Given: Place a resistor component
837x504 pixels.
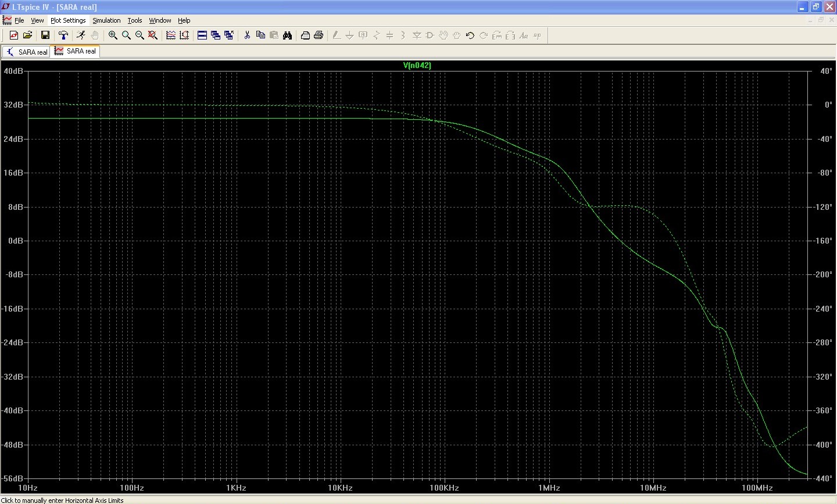Looking at the screenshot, I should pyautogui.click(x=377, y=35).
